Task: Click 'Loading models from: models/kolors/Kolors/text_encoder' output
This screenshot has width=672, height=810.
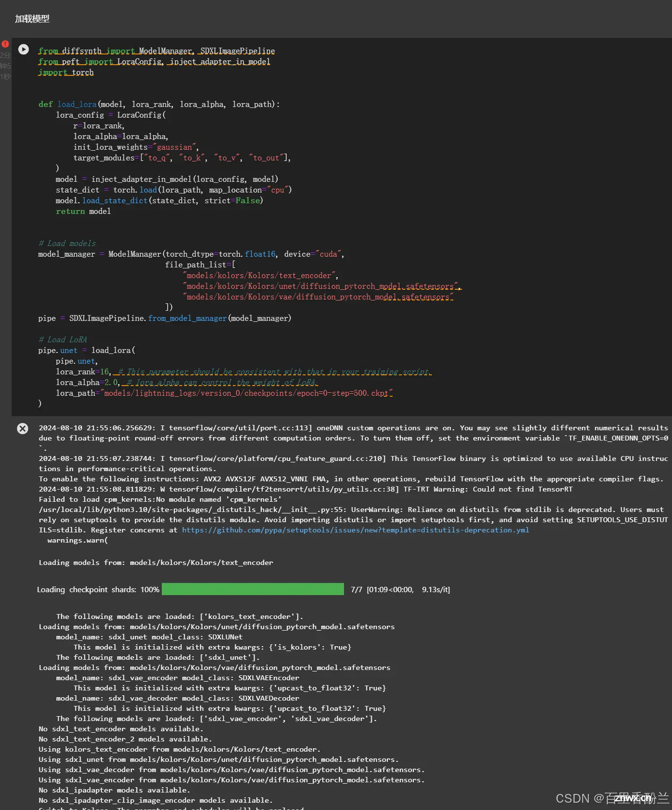Action: point(156,563)
